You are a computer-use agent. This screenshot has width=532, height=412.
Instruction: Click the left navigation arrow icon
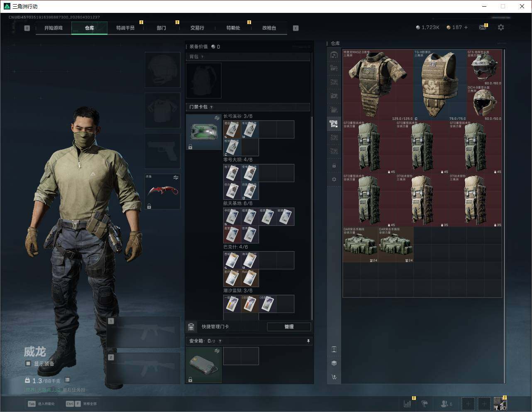27,28
